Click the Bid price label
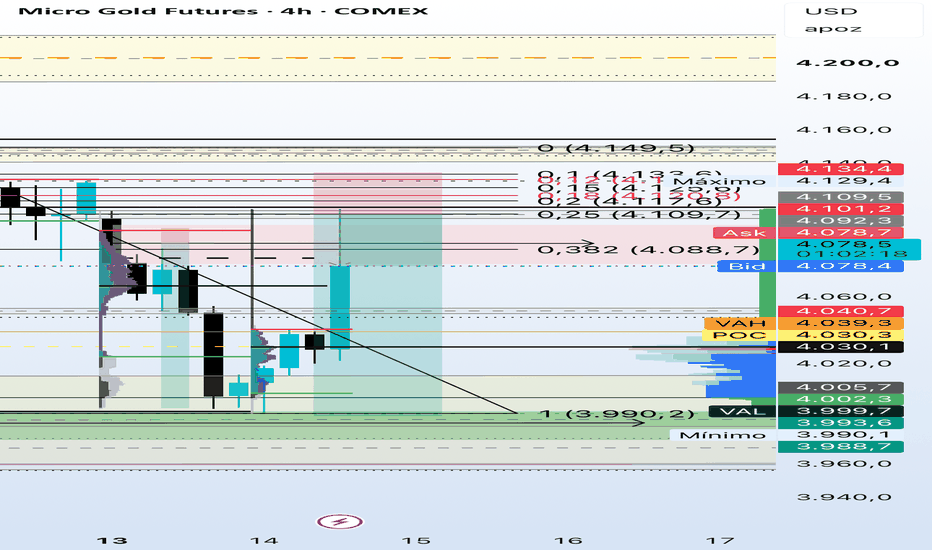The height and width of the screenshot is (550, 932). click(x=747, y=266)
